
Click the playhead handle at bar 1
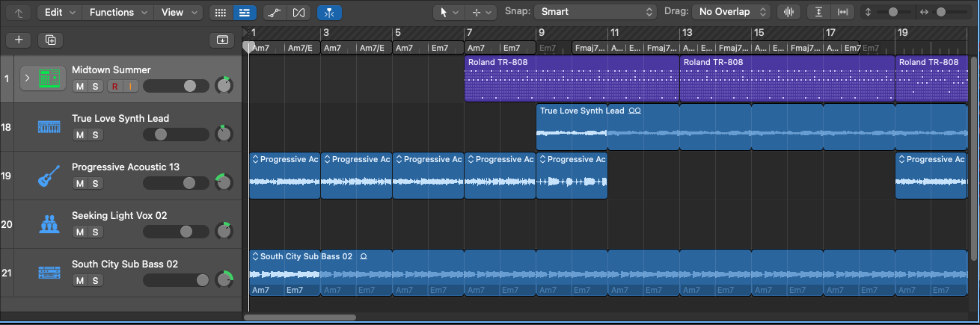(249, 46)
